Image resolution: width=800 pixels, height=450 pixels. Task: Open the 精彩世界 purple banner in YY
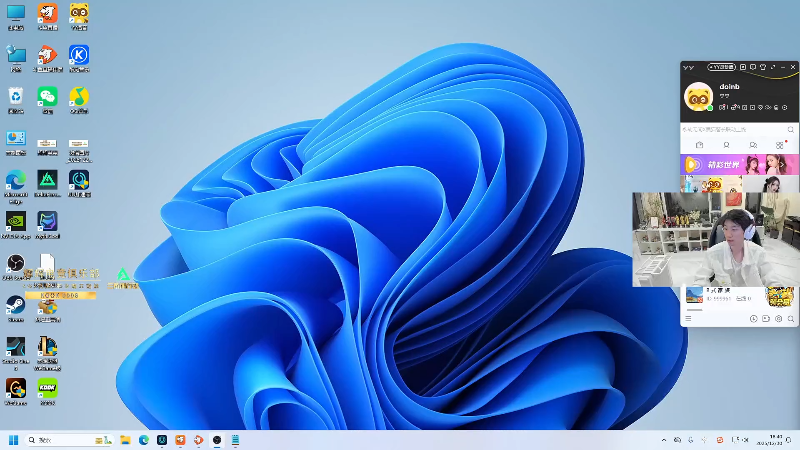pyautogui.click(x=739, y=165)
